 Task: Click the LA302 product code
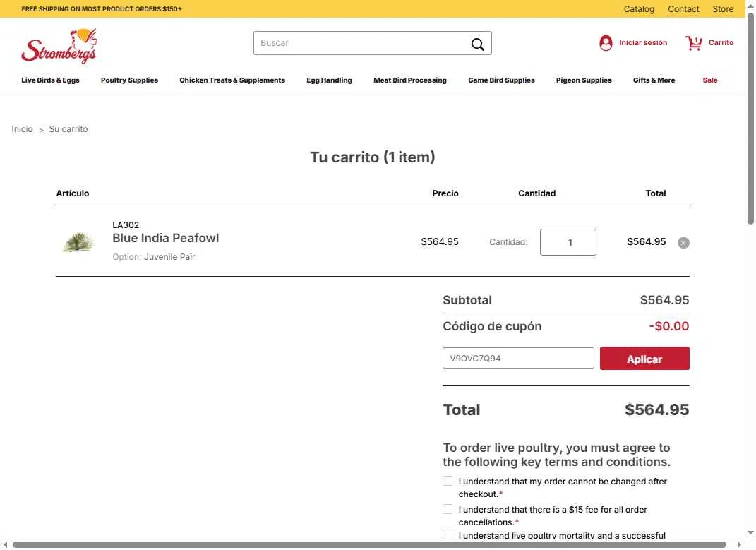pyautogui.click(x=126, y=225)
